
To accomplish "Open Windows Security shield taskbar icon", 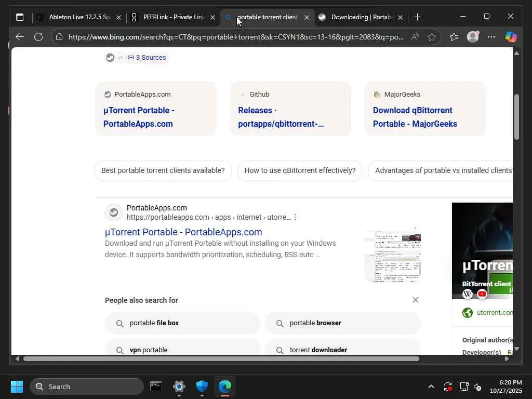I will (x=202, y=387).
